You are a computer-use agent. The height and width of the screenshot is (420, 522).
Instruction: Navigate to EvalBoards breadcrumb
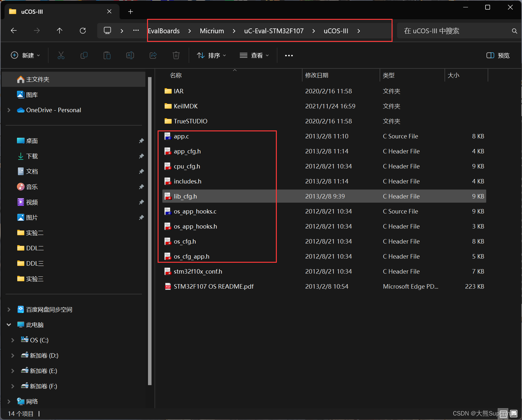tap(164, 31)
